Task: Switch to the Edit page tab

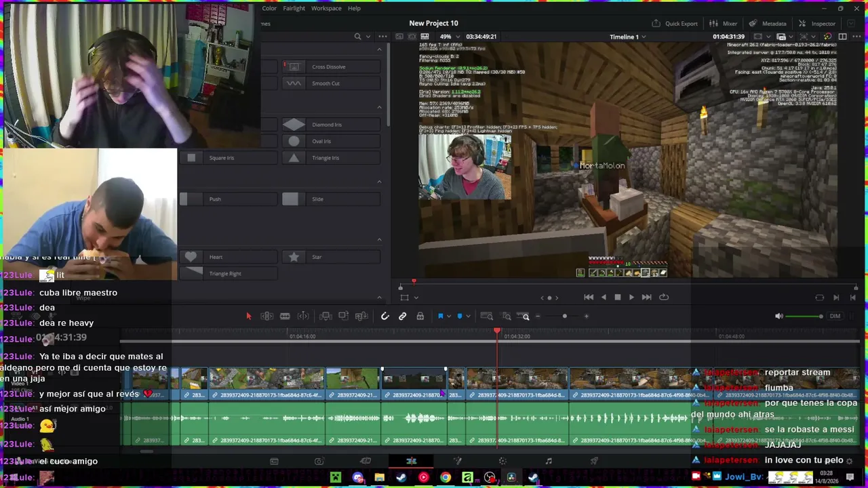Action: point(412,462)
